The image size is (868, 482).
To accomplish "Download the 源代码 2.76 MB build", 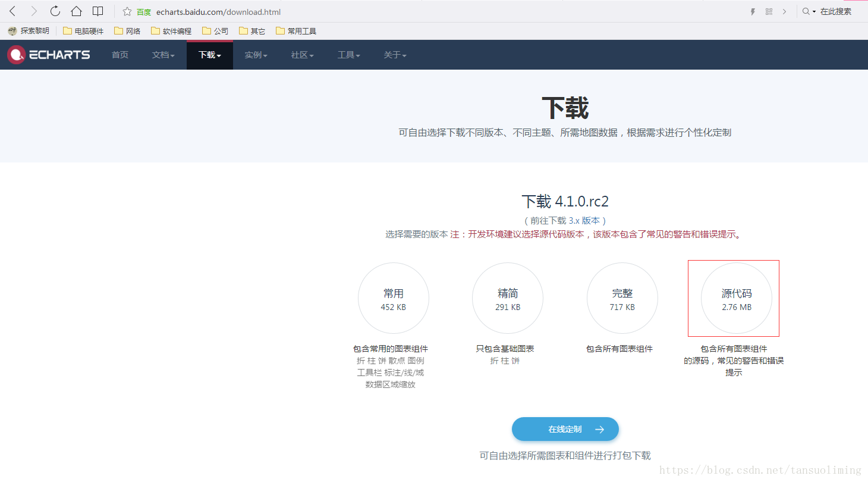I will coord(737,298).
